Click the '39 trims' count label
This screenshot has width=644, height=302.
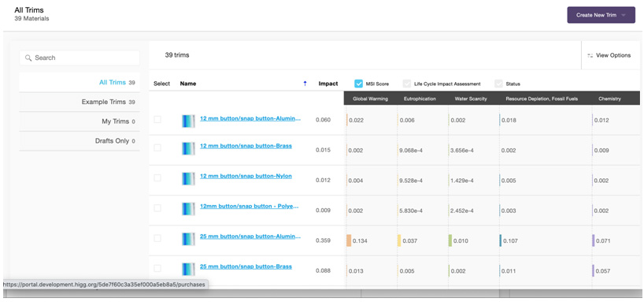pos(177,55)
